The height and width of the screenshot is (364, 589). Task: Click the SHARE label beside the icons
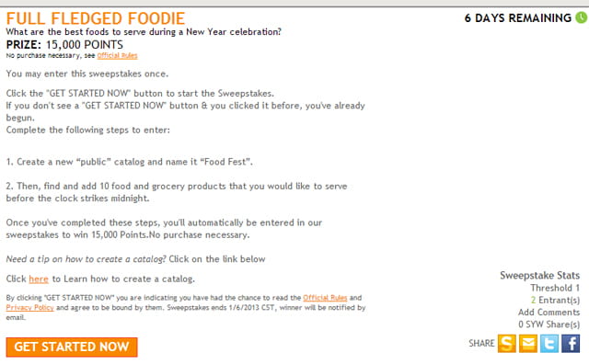[481, 344]
